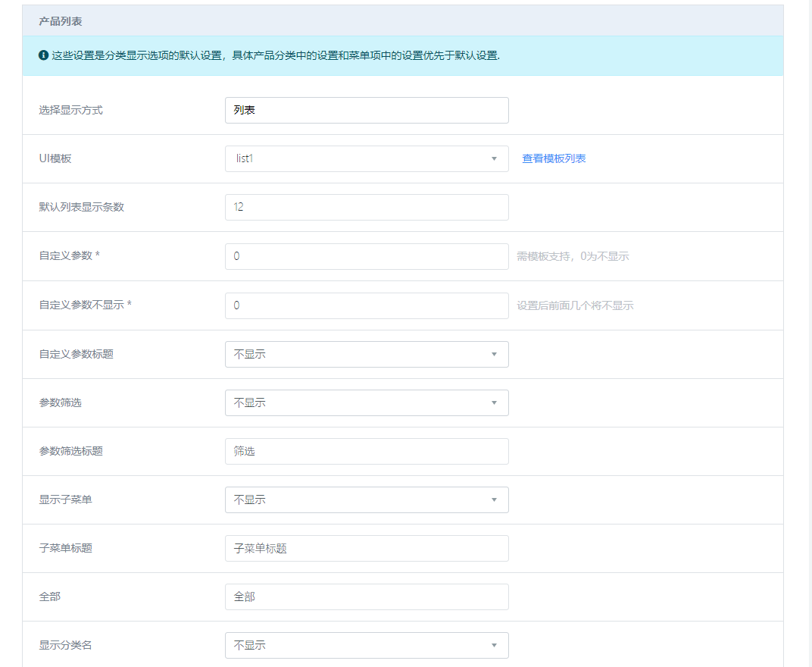The image size is (812, 667).
Task: Click the info icon in the blue notice banner
Action: [43, 56]
